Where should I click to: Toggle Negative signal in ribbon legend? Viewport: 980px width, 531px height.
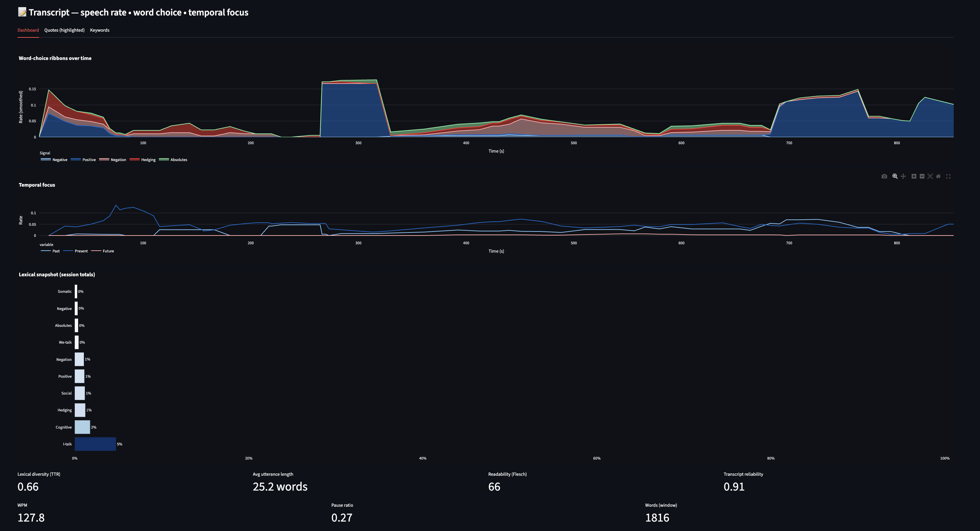point(59,160)
